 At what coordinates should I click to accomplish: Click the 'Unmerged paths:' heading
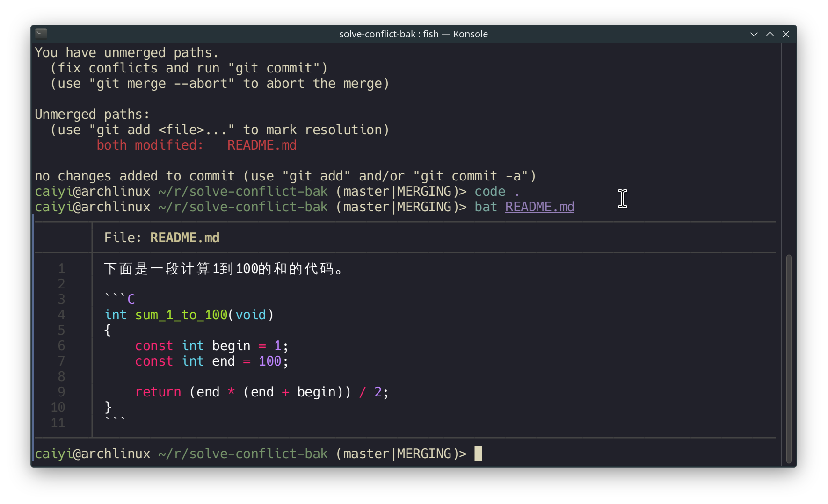[92, 115]
